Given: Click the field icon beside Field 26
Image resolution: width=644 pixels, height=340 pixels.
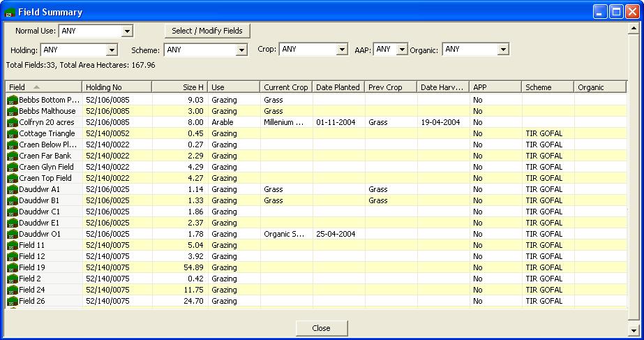Looking at the screenshot, I should pos(13,301).
